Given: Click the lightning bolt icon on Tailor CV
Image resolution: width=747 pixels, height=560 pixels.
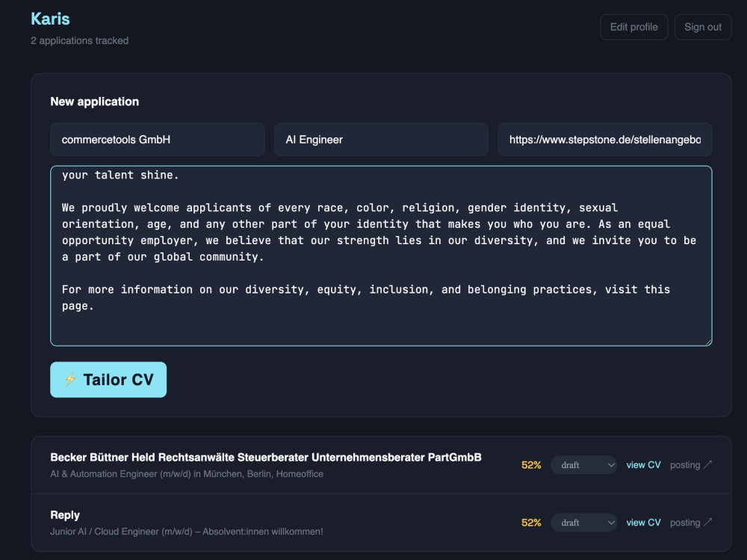Looking at the screenshot, I should coord(70,379).
